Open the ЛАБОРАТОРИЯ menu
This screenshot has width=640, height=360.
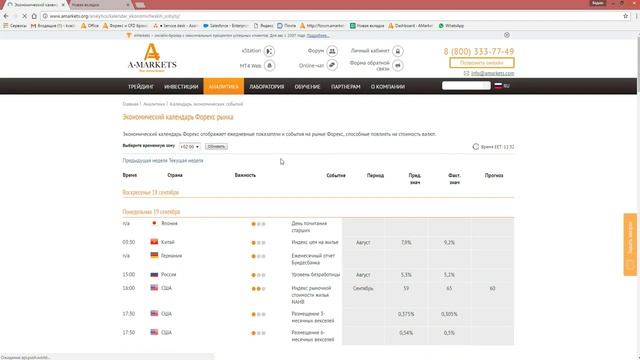click(x=267, y=87)
